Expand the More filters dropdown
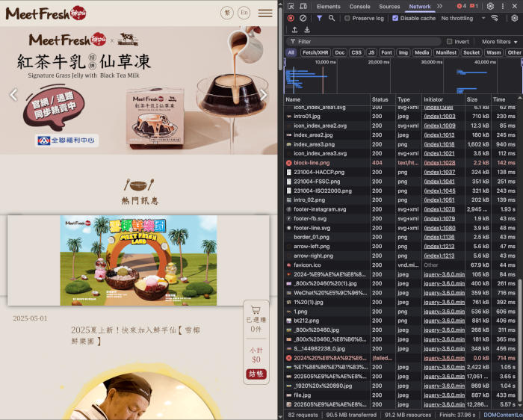 (499, 42)
